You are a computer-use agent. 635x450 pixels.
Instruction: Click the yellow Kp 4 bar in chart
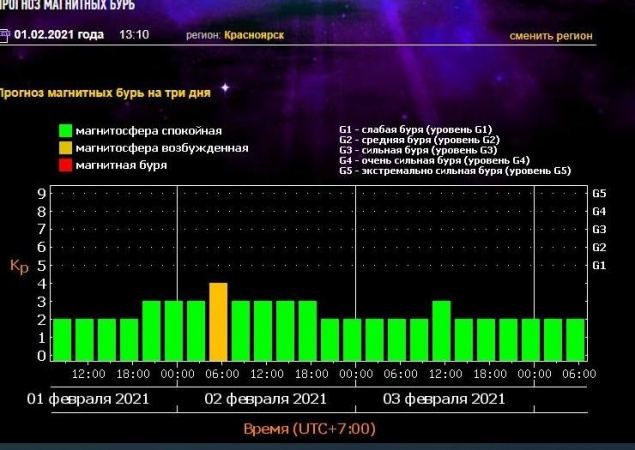218,322
